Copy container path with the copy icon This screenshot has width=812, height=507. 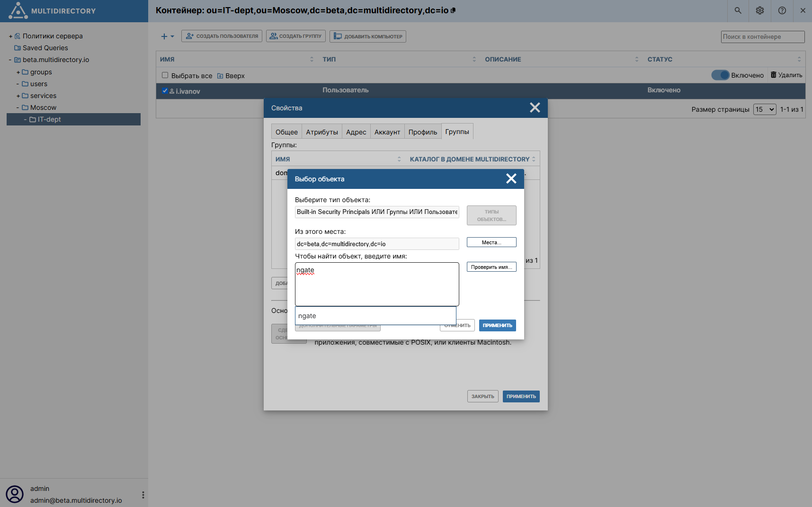coord(453,10)
